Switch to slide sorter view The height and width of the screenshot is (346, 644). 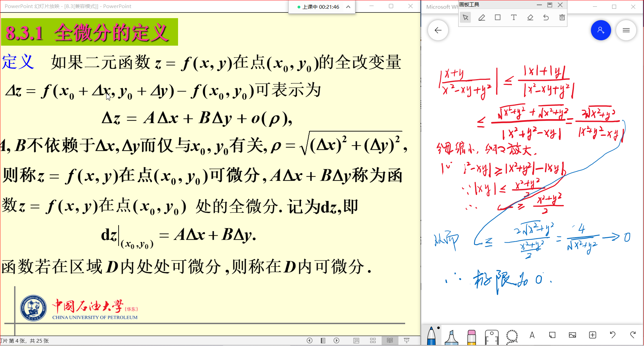(x=373, y=341)
